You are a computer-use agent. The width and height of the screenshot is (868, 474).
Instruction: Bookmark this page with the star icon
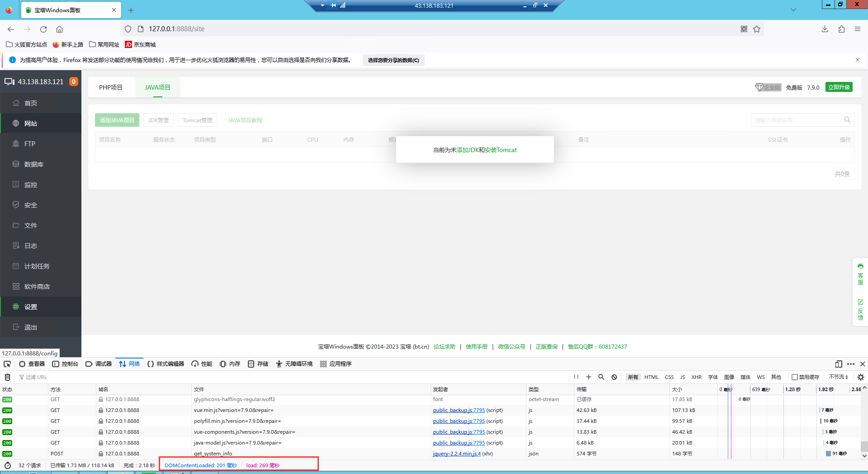coord(757,29)
